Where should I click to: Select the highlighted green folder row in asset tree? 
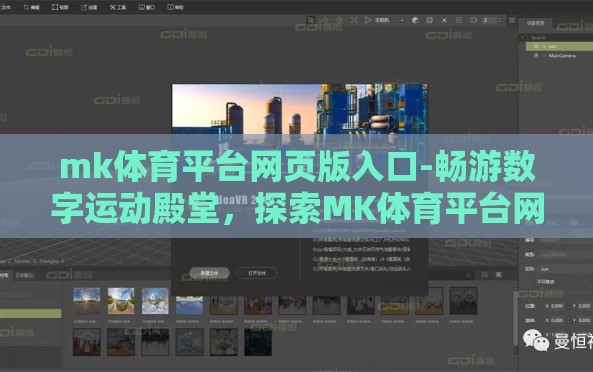30,313
